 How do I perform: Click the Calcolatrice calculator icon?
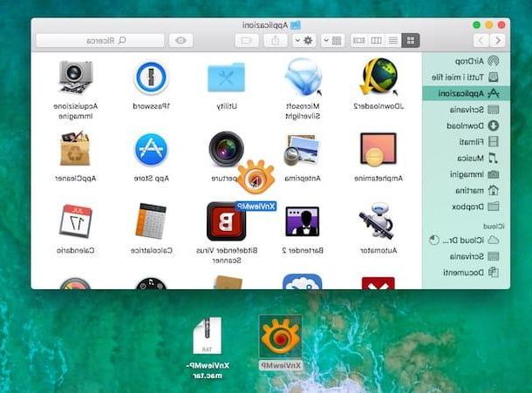(x=151, y=221)
